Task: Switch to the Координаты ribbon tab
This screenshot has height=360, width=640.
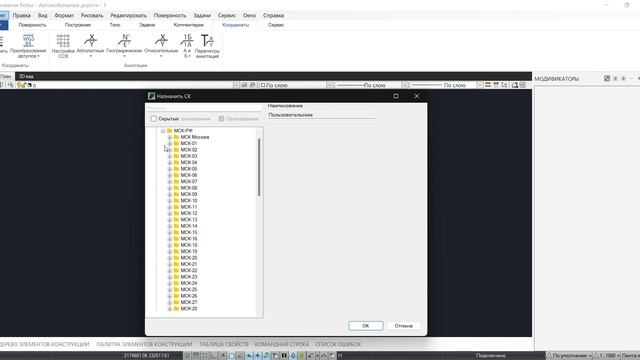Action: (x=236, y=25)
